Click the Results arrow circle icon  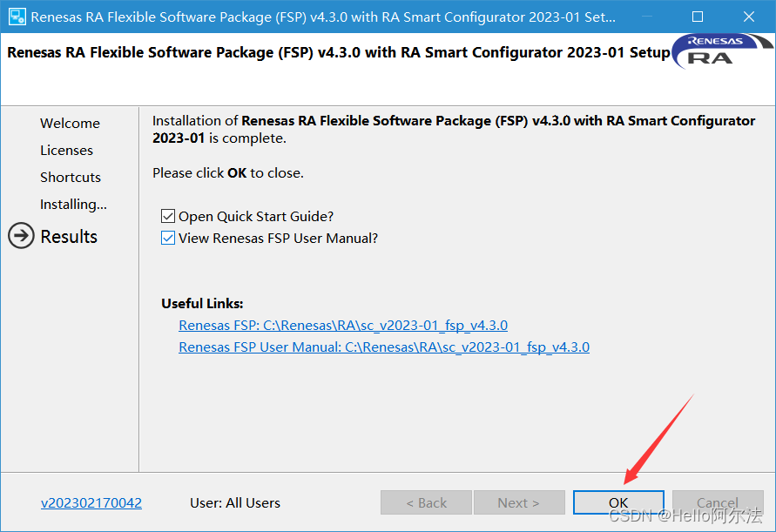[x=21, y=236]
